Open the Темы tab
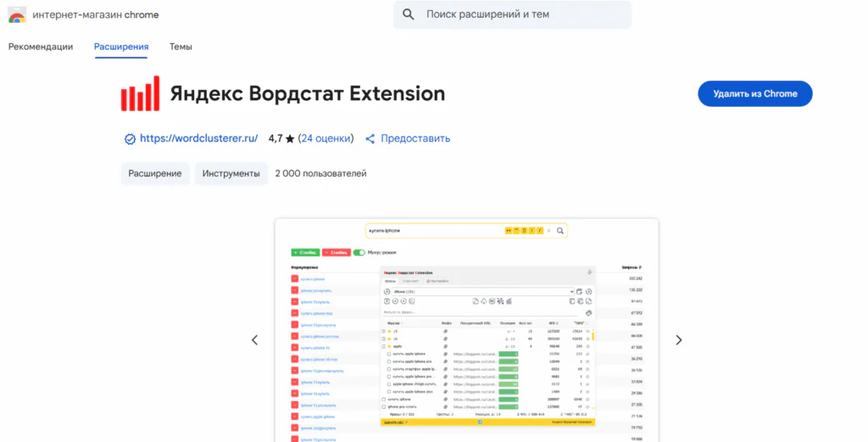 point(181,47)
